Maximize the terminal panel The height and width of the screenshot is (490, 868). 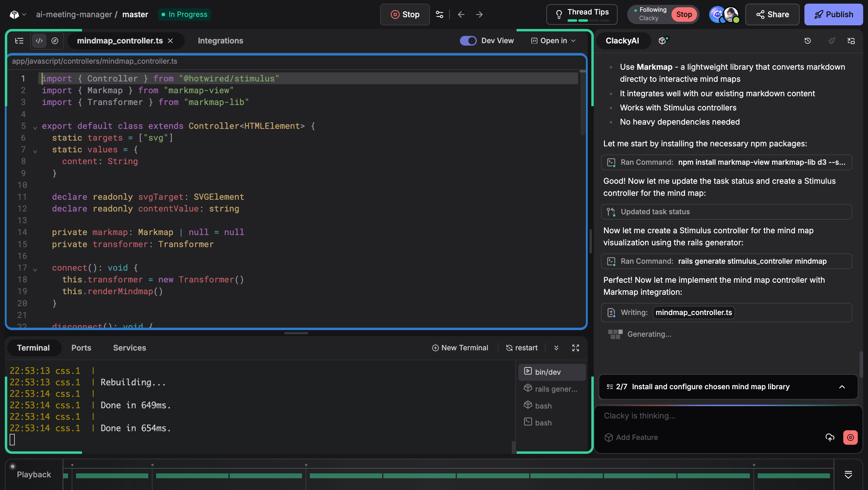coord(576,348)
